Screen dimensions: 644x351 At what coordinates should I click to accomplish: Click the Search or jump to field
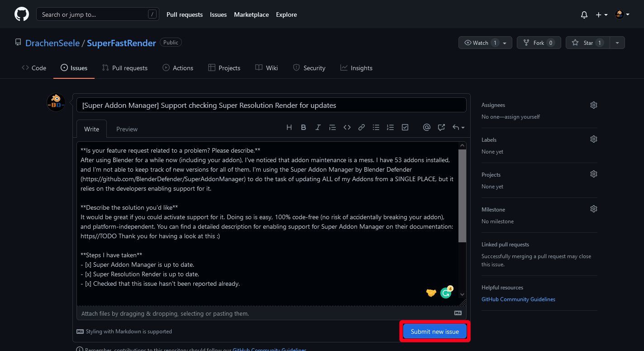coord(98,14)
